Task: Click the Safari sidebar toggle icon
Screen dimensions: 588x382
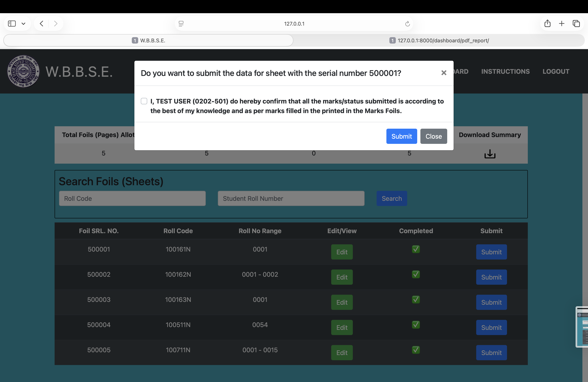Action: pos(12,24)
